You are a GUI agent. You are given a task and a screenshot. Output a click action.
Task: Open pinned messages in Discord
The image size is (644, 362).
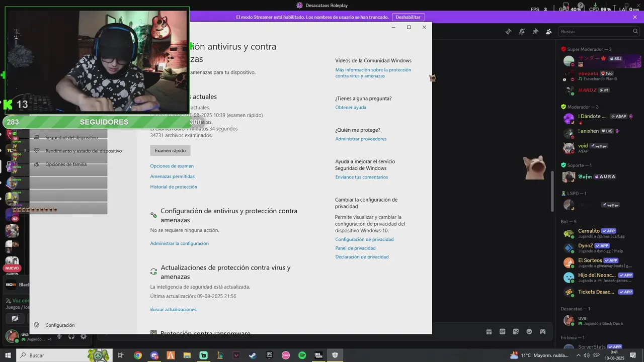pyautogui.click(x=535, y=31)
